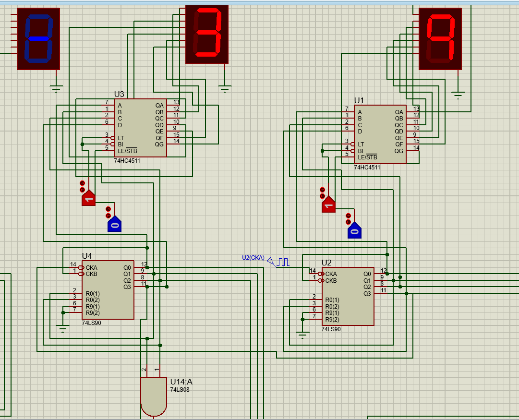Click ground symbol left of U2 chip
Screen dimensions: 519x420
(x=302, y=335)
